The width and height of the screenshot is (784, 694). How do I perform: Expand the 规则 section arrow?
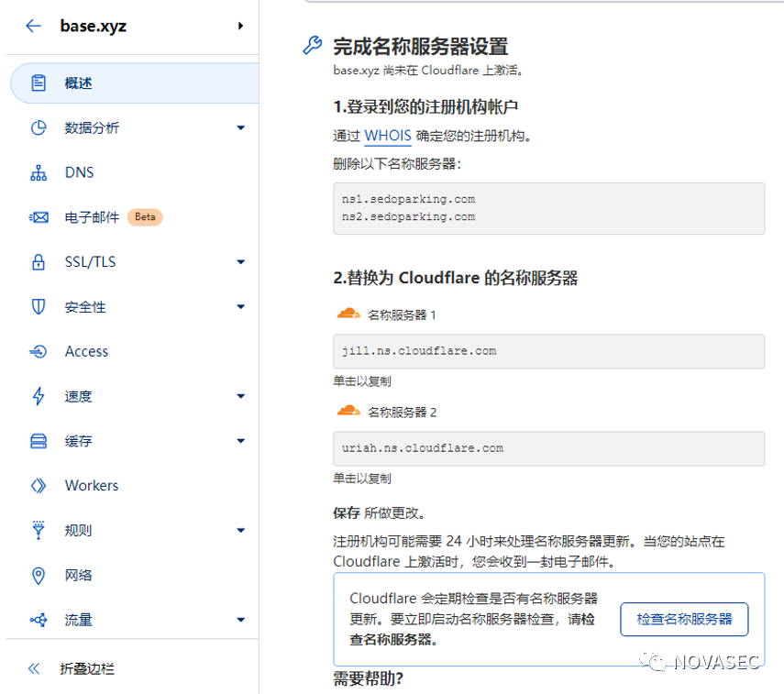pyautogui.click(x=240, y=531)
